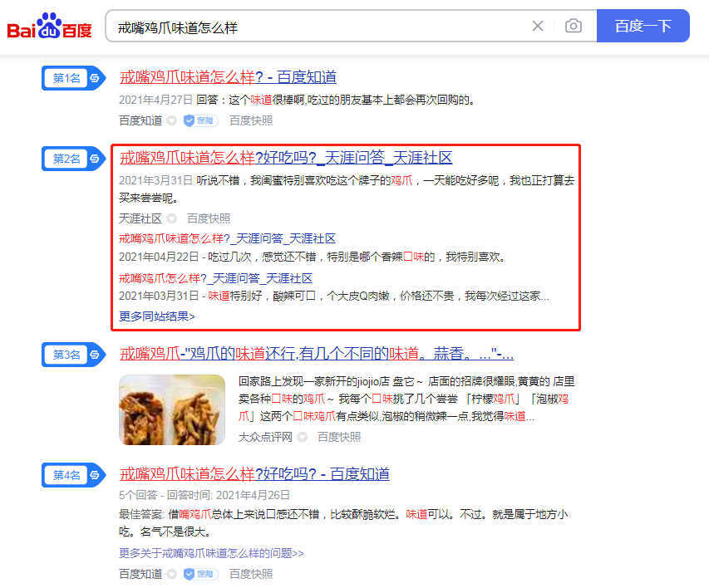Click the 保障 shield badge in the first result

(201, 120)
